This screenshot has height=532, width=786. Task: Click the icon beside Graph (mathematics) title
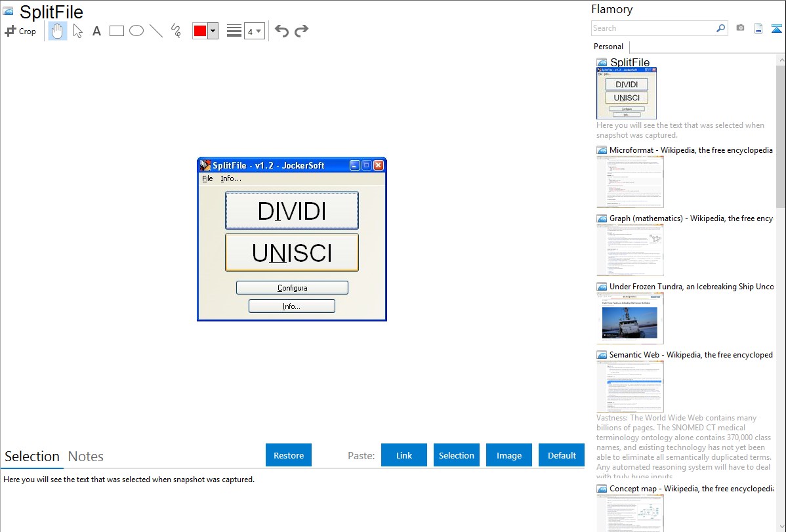602,218
